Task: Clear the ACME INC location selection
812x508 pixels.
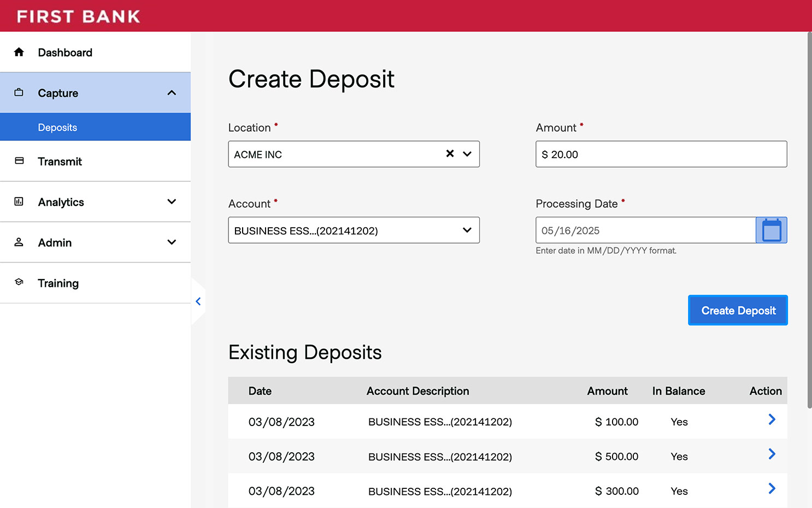Action: pos(450,153)
